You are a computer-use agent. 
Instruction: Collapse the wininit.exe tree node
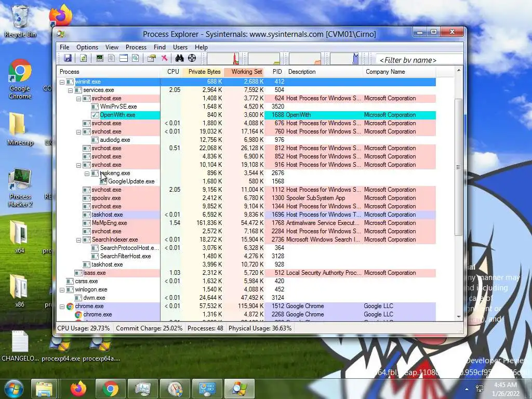click(62, 82)
